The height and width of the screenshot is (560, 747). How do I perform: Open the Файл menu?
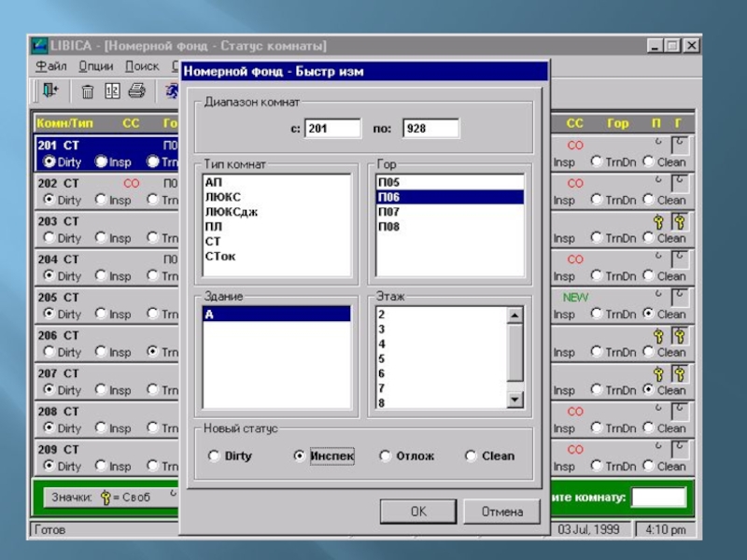[x=51, y=66]
